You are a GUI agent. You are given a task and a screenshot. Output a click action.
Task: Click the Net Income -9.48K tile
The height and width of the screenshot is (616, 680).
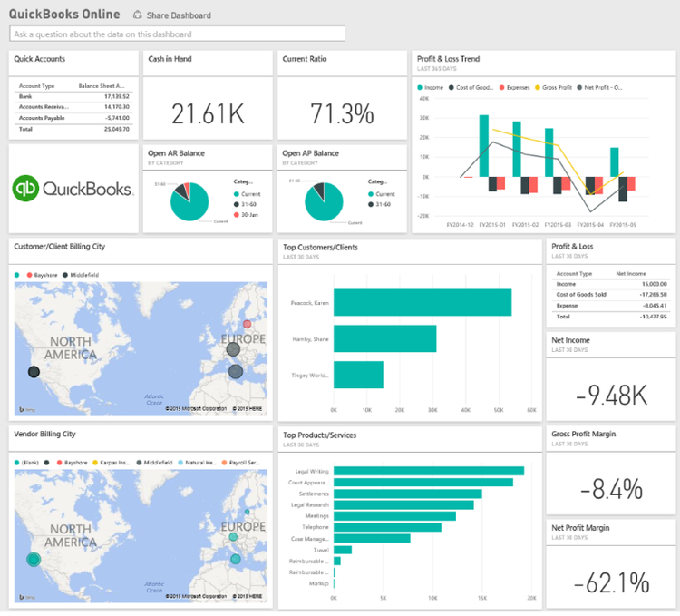pos(610,376)
